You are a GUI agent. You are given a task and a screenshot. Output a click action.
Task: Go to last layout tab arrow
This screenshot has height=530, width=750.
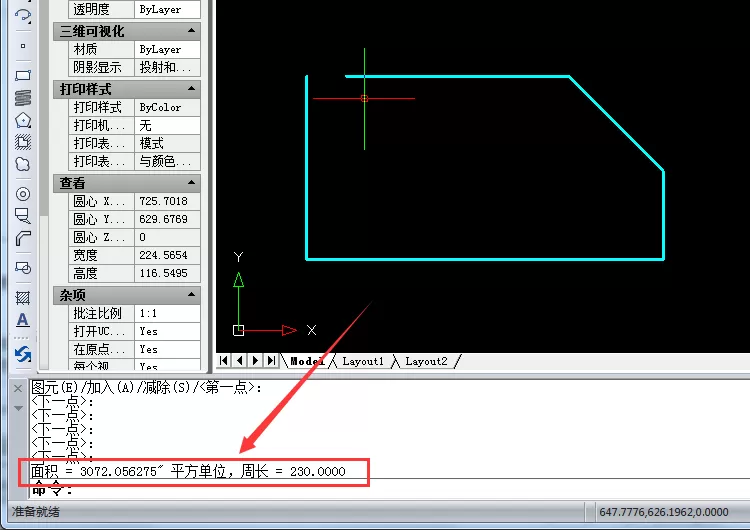tap(271, 361)
